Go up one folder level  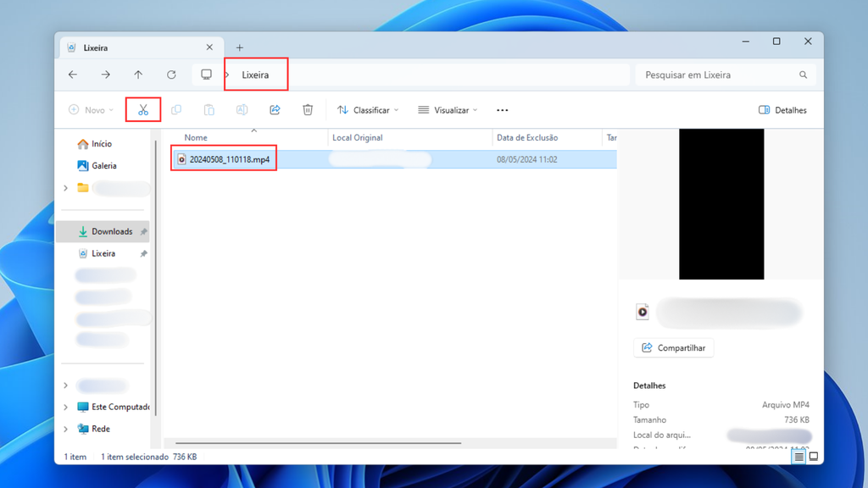(x=138, y=75)
